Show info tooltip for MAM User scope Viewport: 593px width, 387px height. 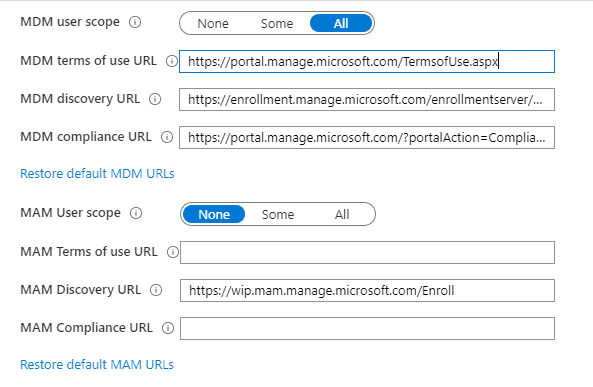click(136, 213)
